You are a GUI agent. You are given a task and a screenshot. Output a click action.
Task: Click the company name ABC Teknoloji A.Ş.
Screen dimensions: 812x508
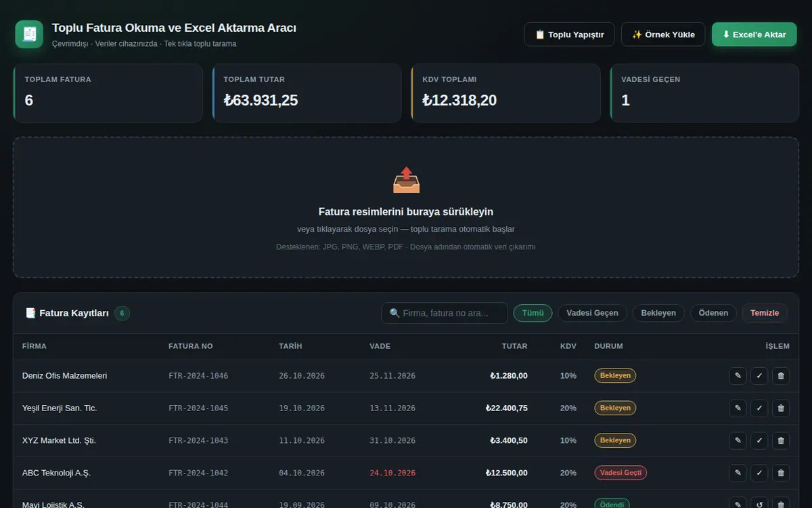point(56,473)
